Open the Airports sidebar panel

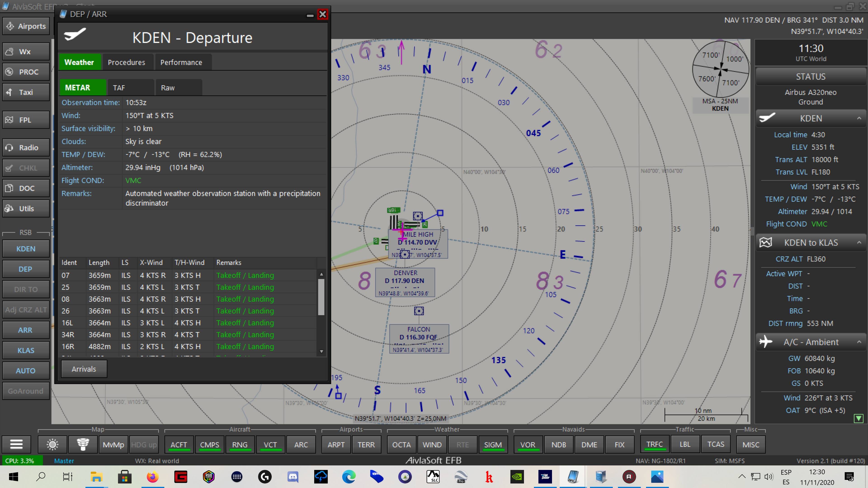[26, 26]
